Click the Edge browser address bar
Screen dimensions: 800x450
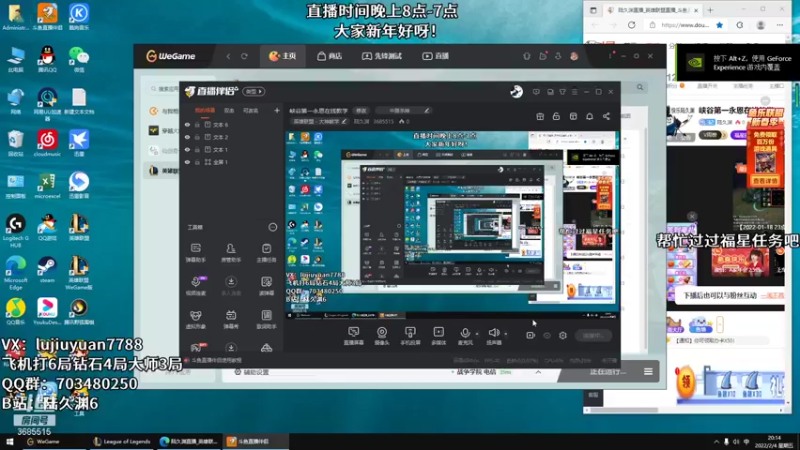coord(684,25)
